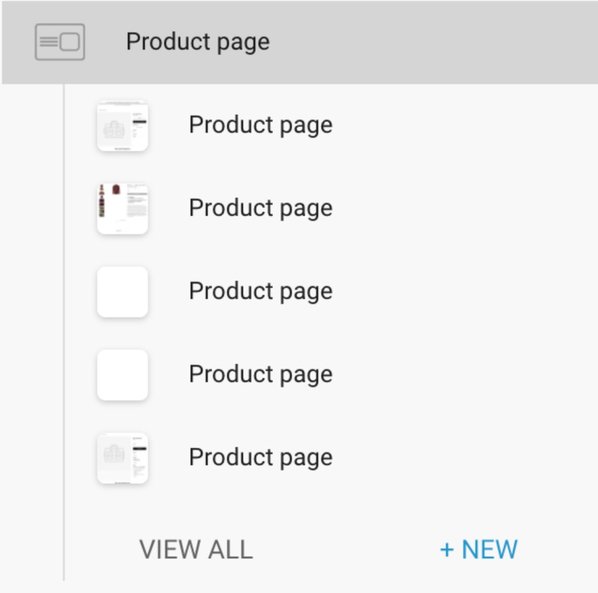Select the fourth Product page child entry label
This screenshot has height=593, width=598.
click(261, 375)
